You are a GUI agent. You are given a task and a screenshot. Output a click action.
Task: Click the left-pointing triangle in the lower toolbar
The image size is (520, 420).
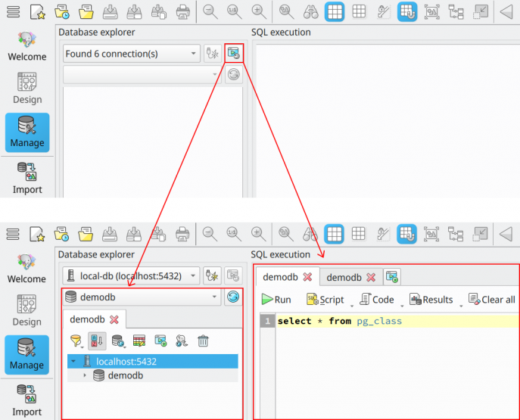(506, 235)
